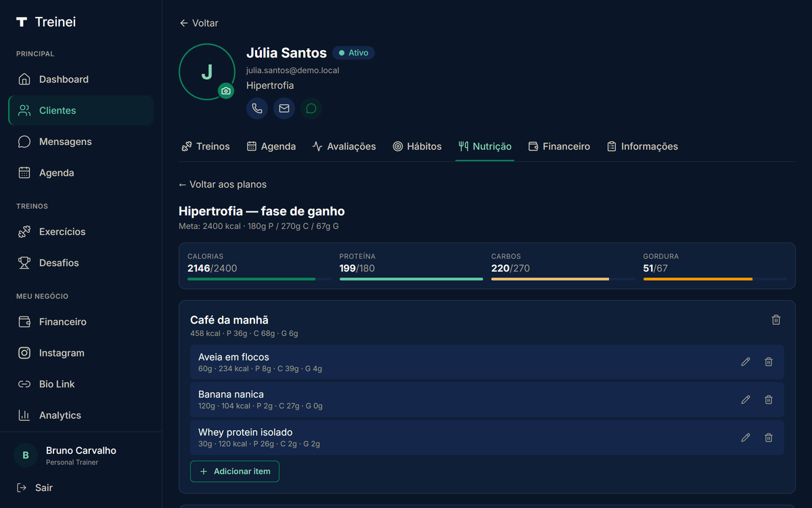
Task: Select the Nutrição tab
Action: [x=484, y=146]
